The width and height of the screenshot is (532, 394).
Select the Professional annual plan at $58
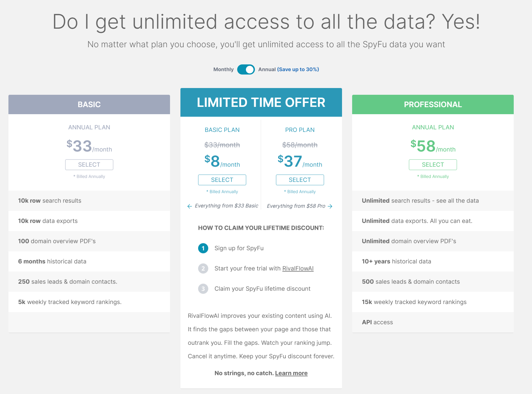[x=433, y=165]
